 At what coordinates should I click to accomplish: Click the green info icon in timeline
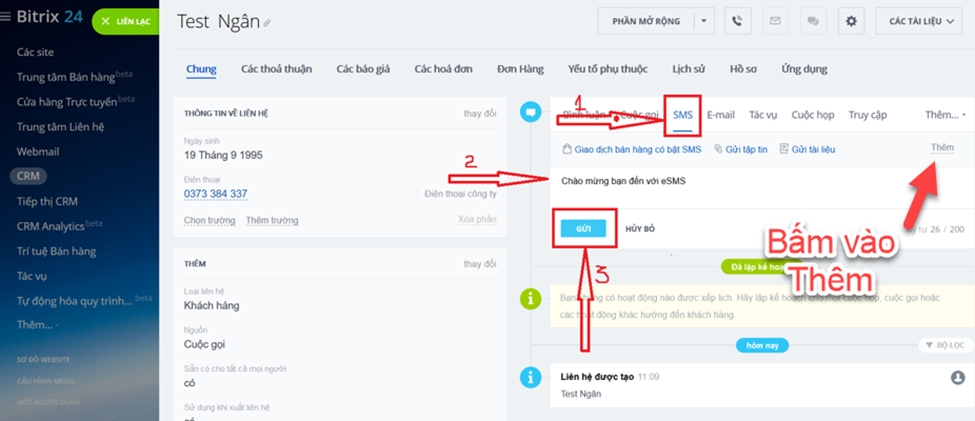(x=530, y=298)
